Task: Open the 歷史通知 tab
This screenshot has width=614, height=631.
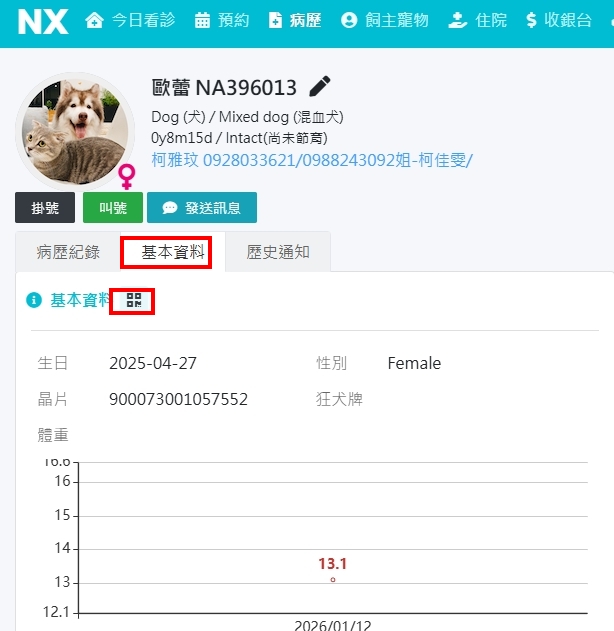Action: click(278, 252)
